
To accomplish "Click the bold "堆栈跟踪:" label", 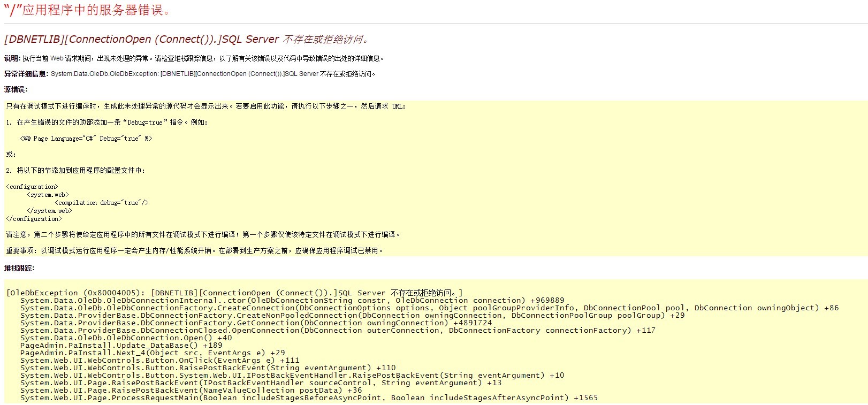I will click(19, 268).
